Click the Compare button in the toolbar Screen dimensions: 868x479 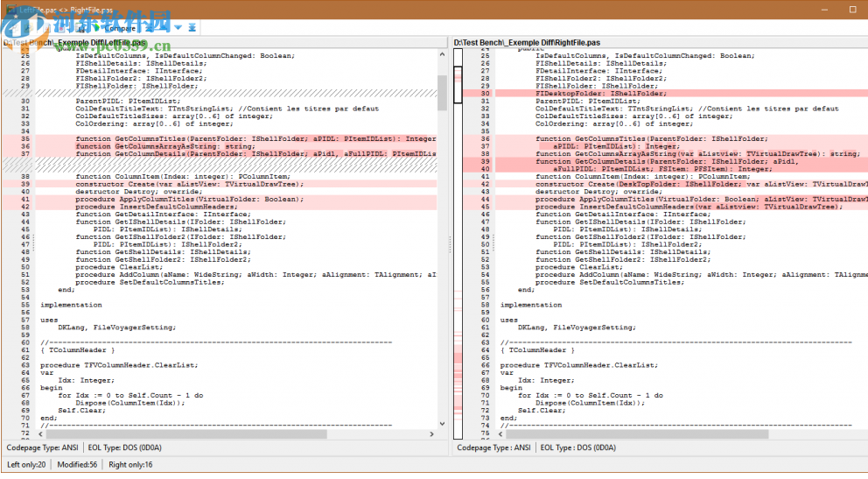point(115,28)
